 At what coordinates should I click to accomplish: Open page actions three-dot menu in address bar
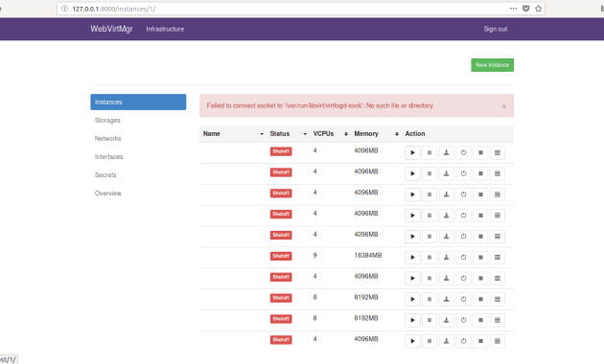513,9
